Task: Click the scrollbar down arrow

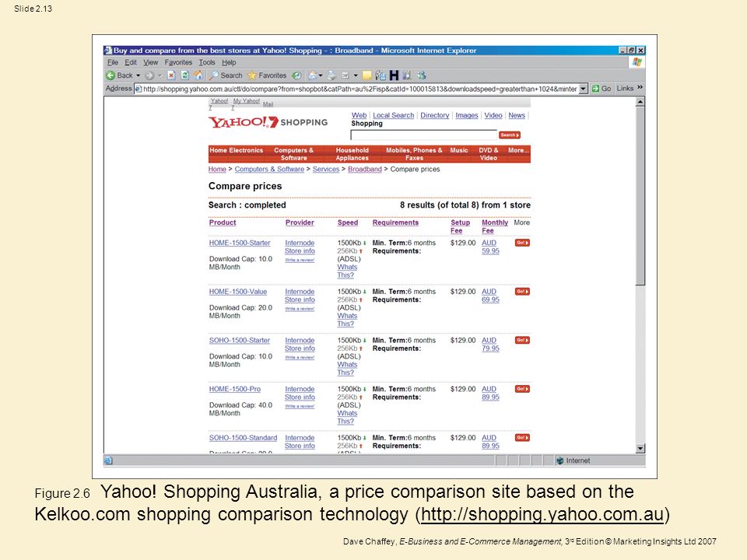Action: click(x=640, y=449)
